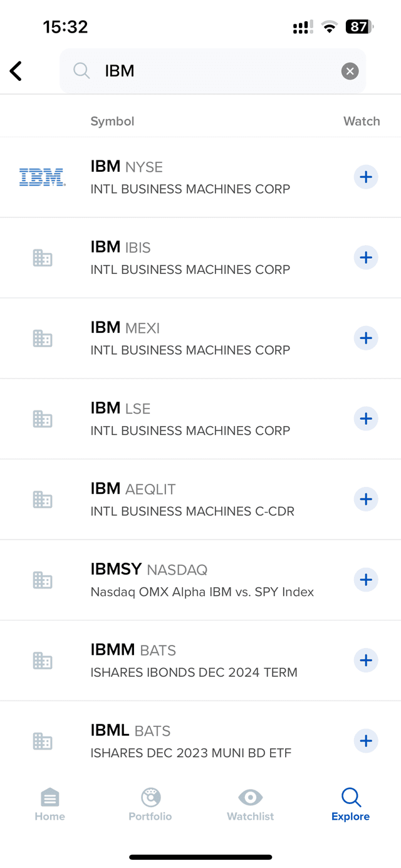Tap the building icon beside IBM IBIS
The image size is (401, 868).
click(42, 258)
